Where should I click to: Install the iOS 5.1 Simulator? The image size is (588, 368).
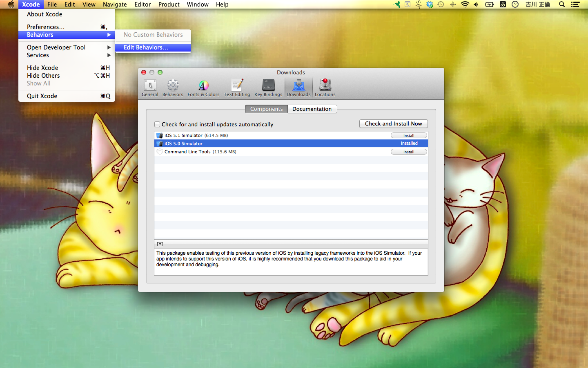(x=409, y=135)
